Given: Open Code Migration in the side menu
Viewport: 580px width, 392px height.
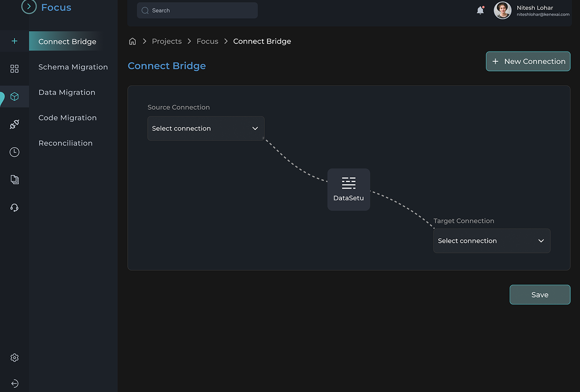Looking at the screenshot, I should click(x=68, y=118).
